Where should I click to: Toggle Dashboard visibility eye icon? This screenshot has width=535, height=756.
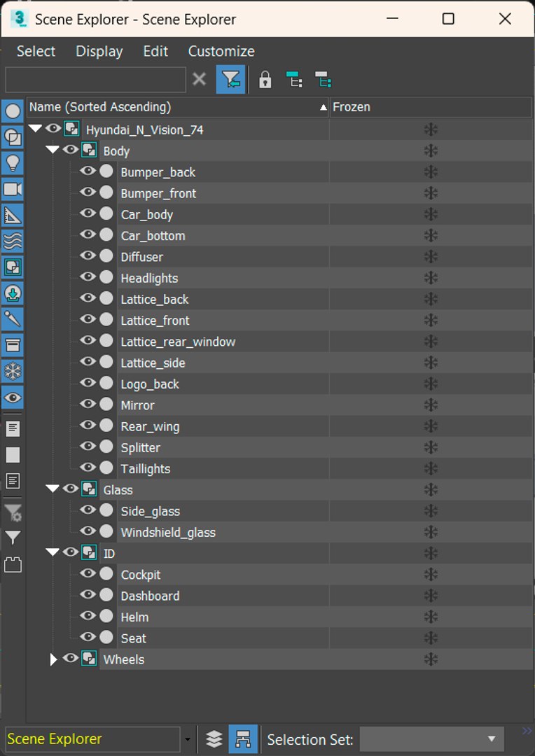tap(88, 595)
